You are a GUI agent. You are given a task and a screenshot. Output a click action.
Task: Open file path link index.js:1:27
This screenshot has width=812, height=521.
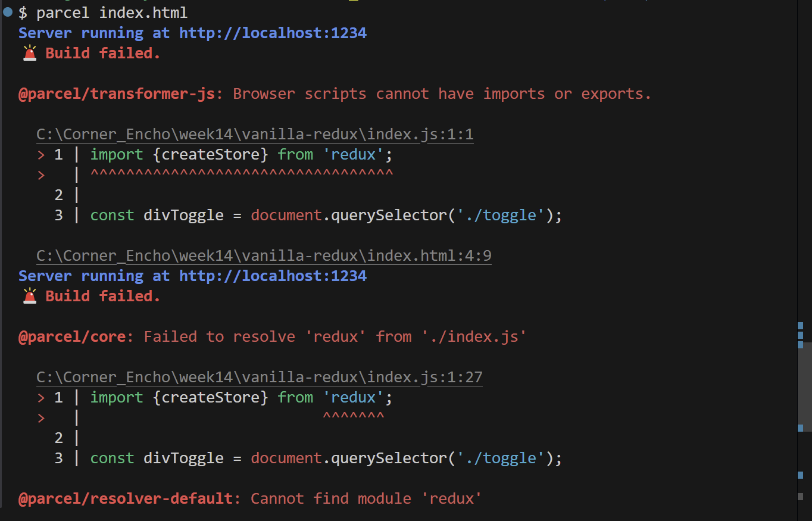pos(260,378)
